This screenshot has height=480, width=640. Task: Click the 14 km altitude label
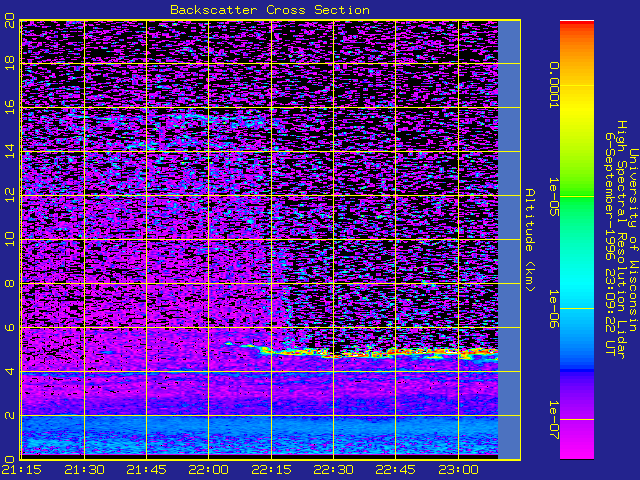pos(9,151)
